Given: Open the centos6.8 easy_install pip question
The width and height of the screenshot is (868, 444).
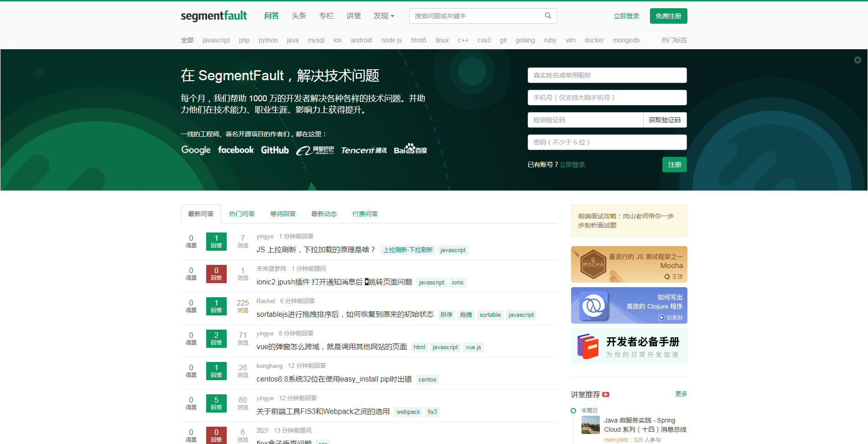Looking at the screenshot, I should pyautogui.click(x=334, y=379).
